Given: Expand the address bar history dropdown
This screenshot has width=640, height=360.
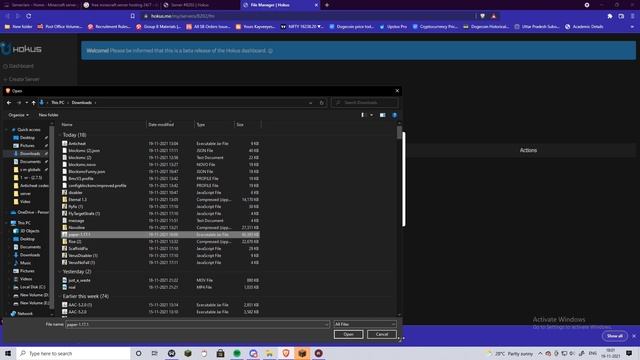Looking at the screenshot, I should (x=311, y=103).
